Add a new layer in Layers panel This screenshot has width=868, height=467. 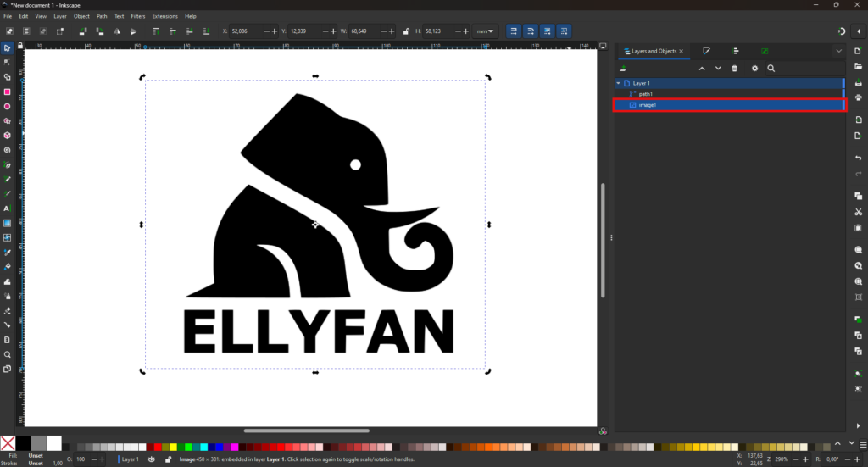click(624, 69)
